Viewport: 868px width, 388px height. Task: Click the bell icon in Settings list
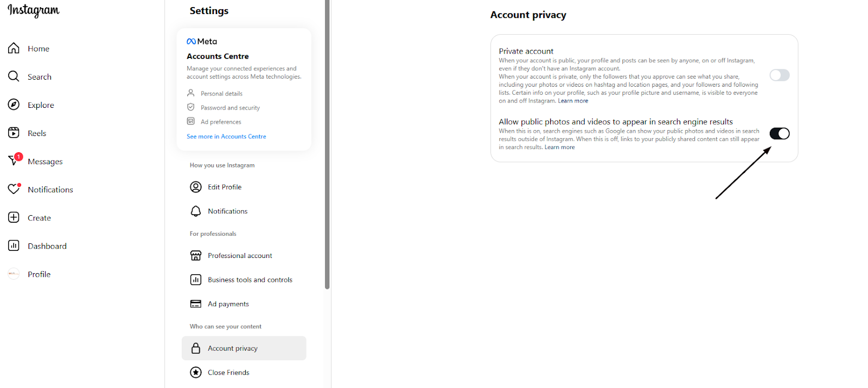[196, 211]
